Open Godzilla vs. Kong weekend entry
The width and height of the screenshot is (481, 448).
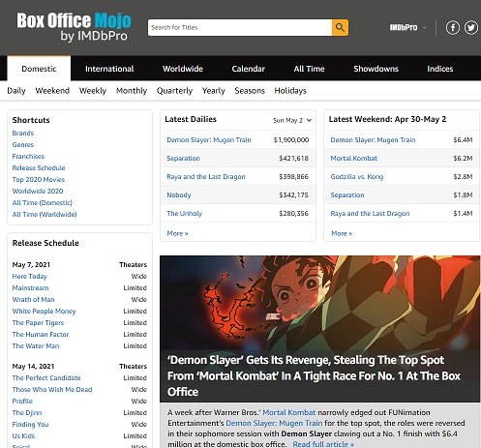point(357,176)
